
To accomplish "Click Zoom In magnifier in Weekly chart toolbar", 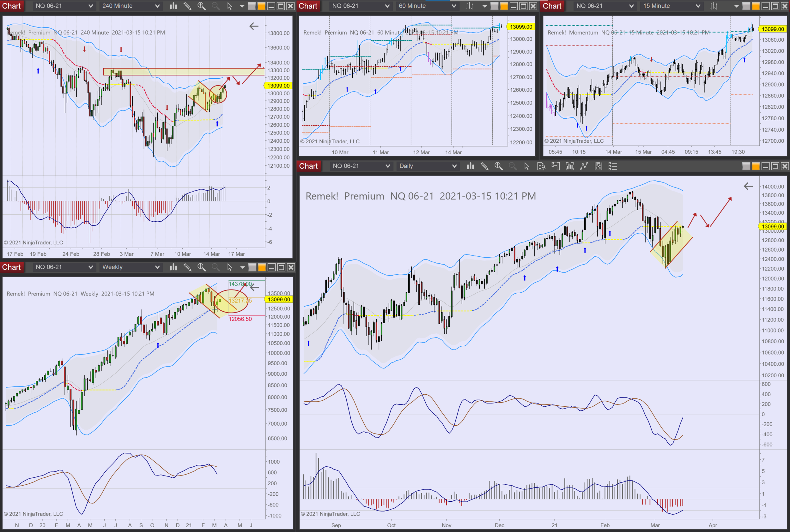I will point(201,267).
